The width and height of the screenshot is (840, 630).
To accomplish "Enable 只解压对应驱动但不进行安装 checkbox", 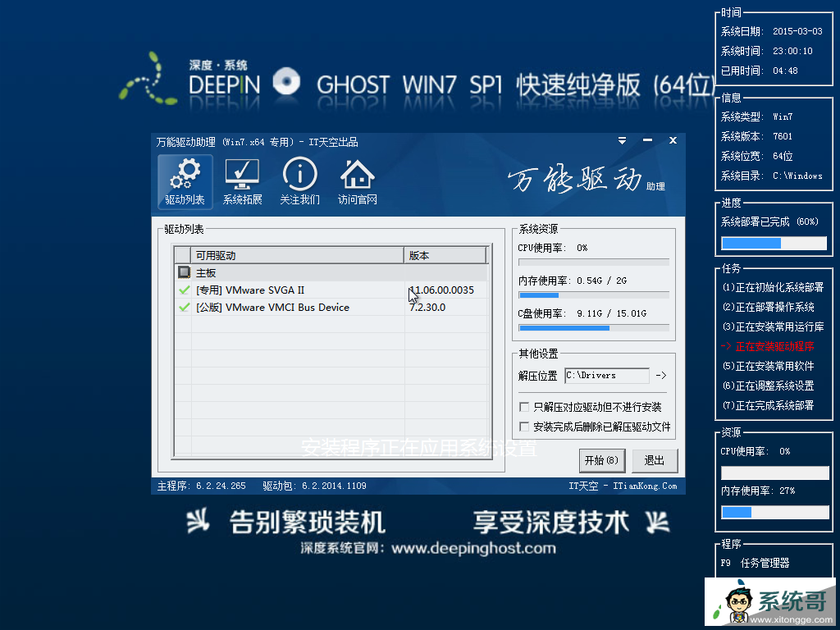I will click(x=524, y=407).
